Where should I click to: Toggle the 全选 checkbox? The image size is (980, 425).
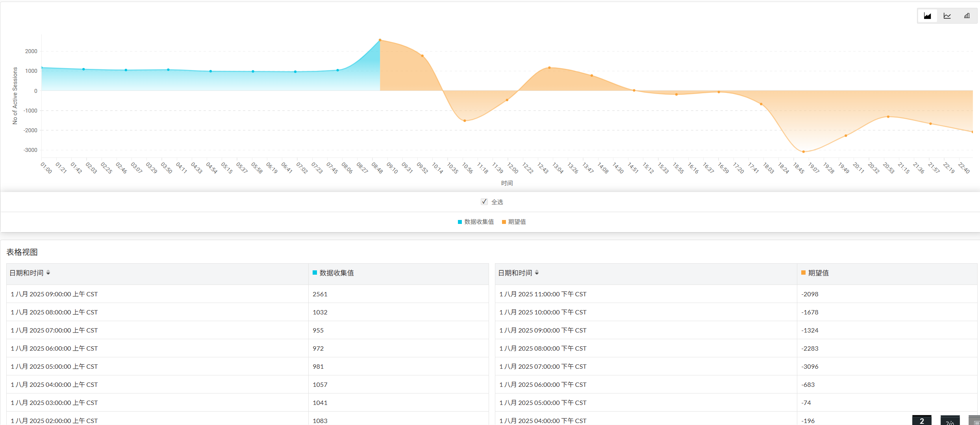tap(484, 201)
